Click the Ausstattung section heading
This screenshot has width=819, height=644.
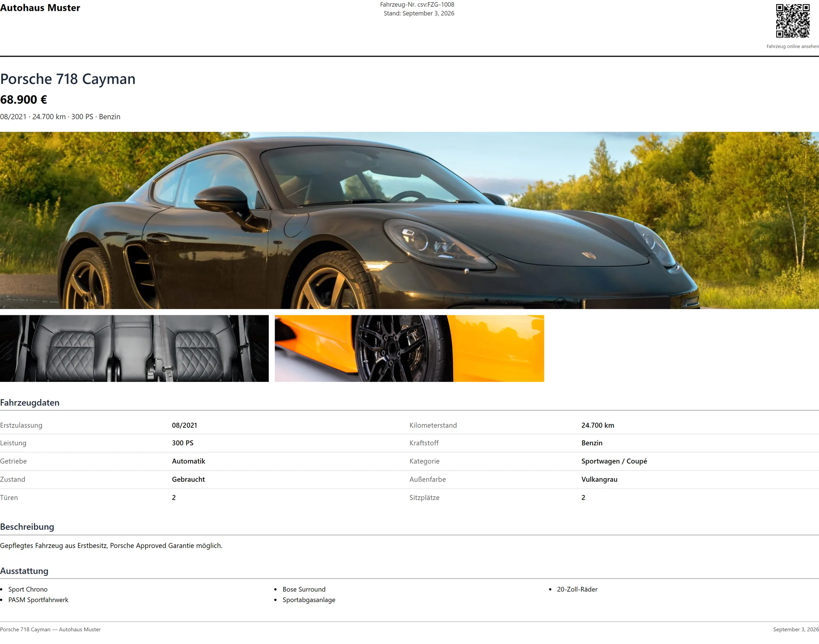24,571
